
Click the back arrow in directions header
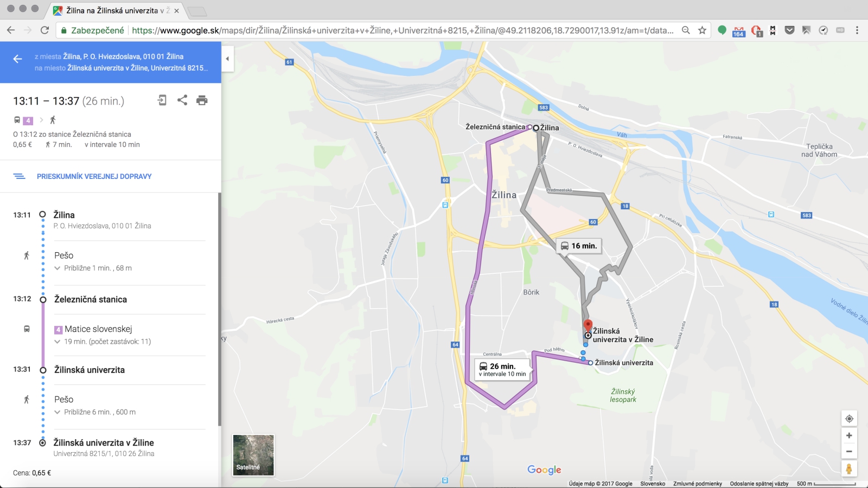click(17, 59)
